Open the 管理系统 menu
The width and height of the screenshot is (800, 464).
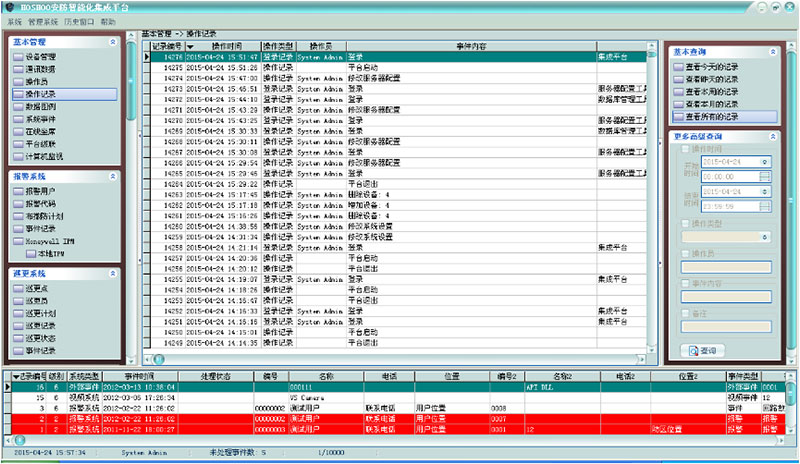[44, 21]
